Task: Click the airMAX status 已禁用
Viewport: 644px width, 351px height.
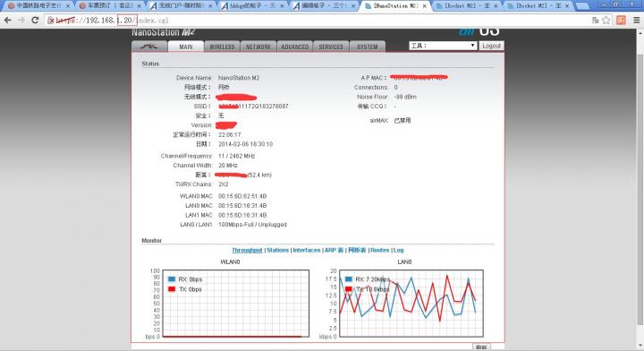Action: coord(402,120)
